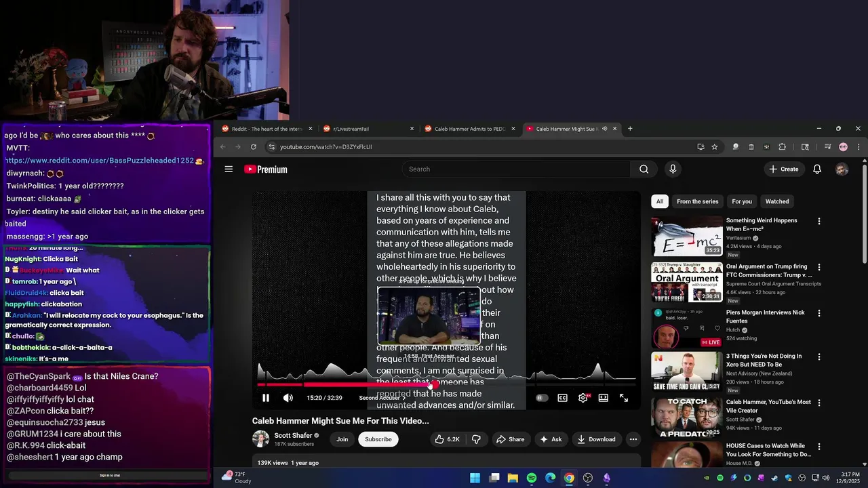Open options for the HOUSE Cases video
This screenshot has height=488, width=868.
(x=818, y=447)
